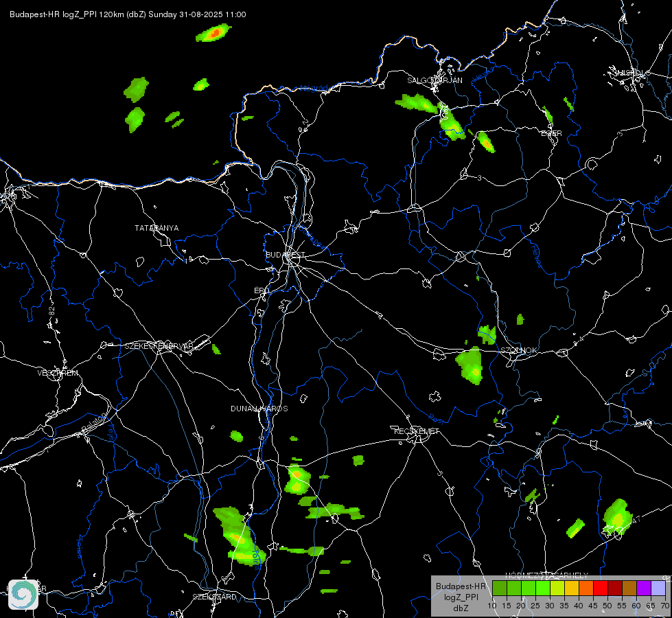The image size is (672, 618).
Task: Click the radar title text with date 31-08-2025
Action: (x=128, y=14)
